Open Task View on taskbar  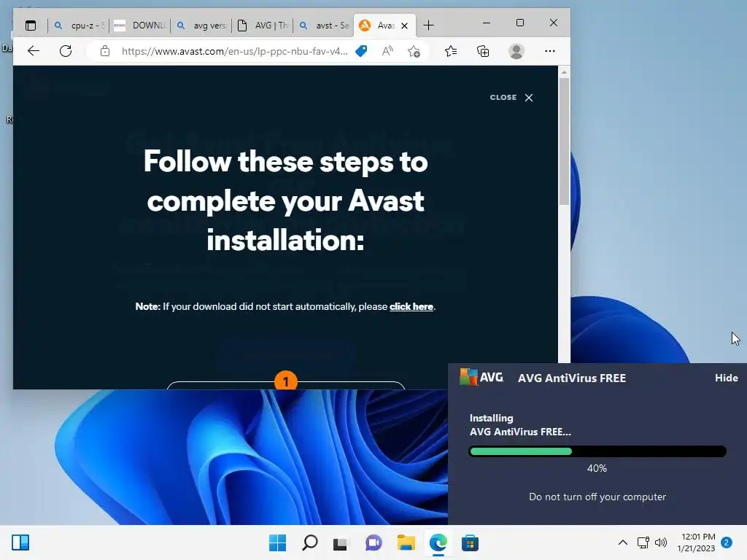pos(341,542)
